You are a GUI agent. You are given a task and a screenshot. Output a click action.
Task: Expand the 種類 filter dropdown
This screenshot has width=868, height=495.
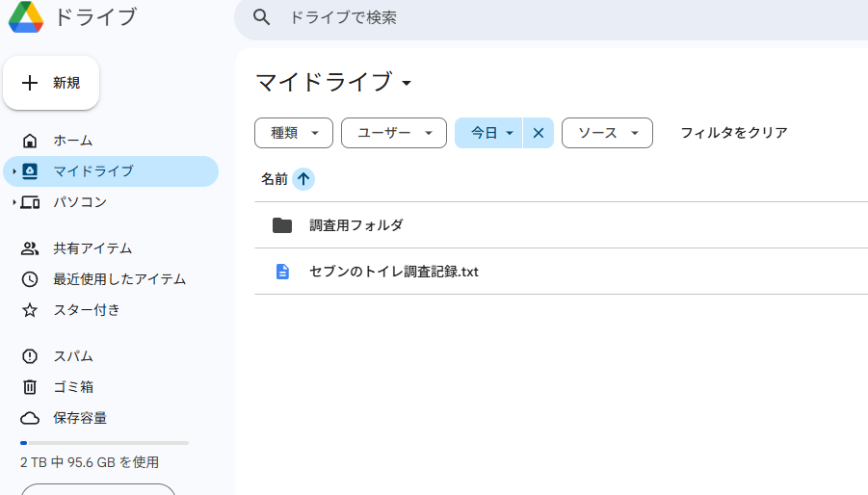pyautogui.click(x=294, y=133)
